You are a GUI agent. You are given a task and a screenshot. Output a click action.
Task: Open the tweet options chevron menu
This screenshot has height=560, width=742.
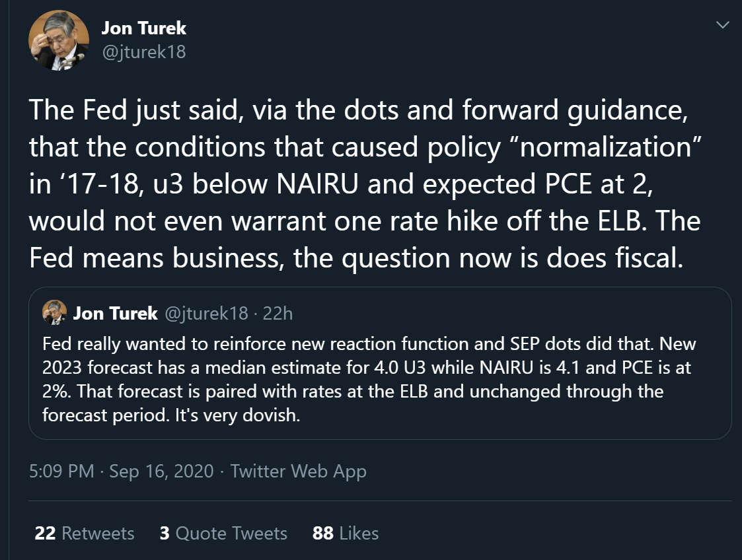click(723, 24)
